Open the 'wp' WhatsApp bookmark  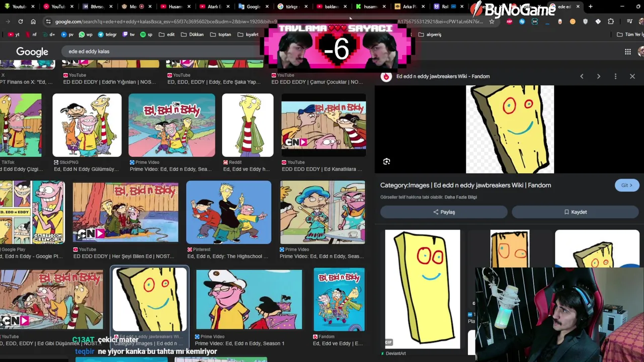point(86,35)
